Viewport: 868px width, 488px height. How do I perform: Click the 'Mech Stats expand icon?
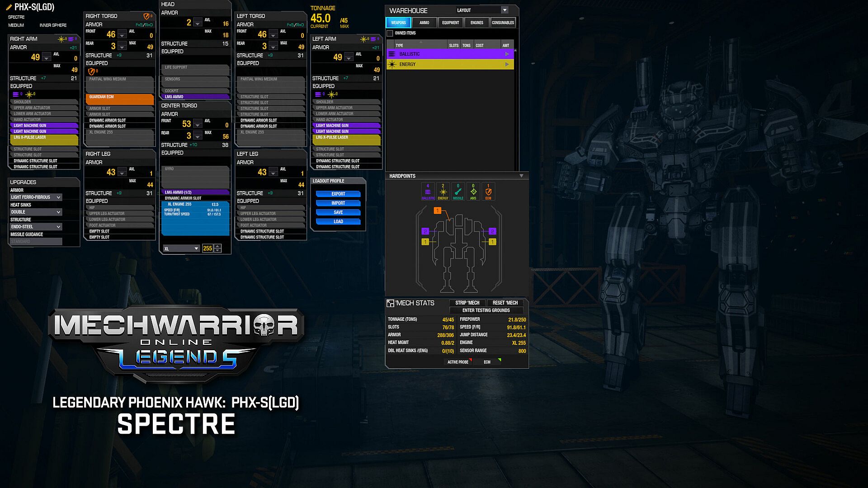tap(390, 303)
